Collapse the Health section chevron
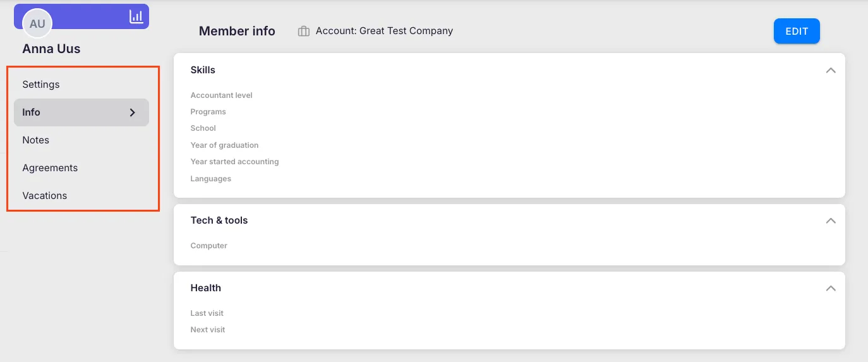The width and height of the screenshot is (868, 362). click(x=831, y=288)
